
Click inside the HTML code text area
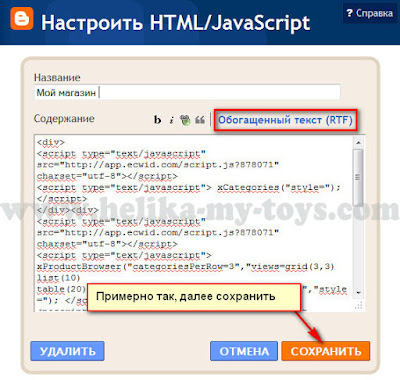193,223
